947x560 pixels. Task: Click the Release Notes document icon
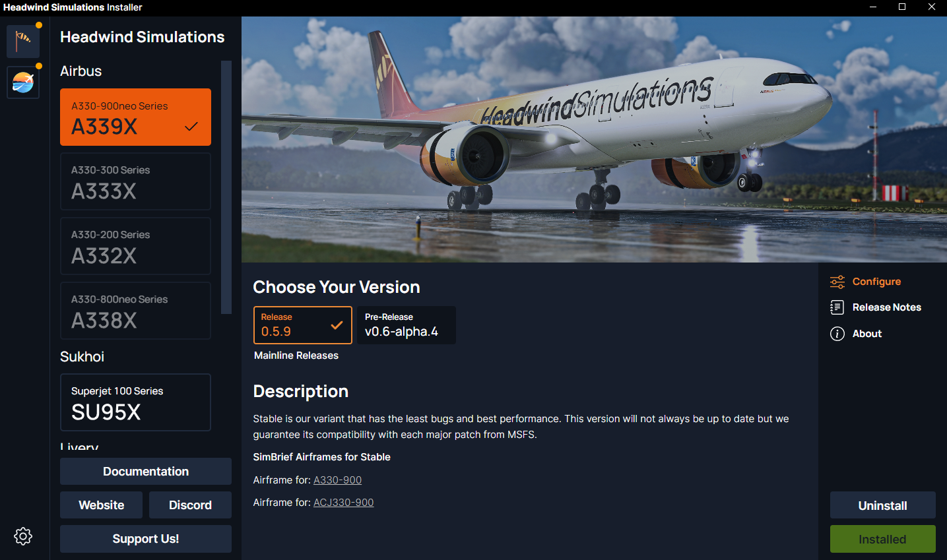pyautogui.click(x=837, y=307)
